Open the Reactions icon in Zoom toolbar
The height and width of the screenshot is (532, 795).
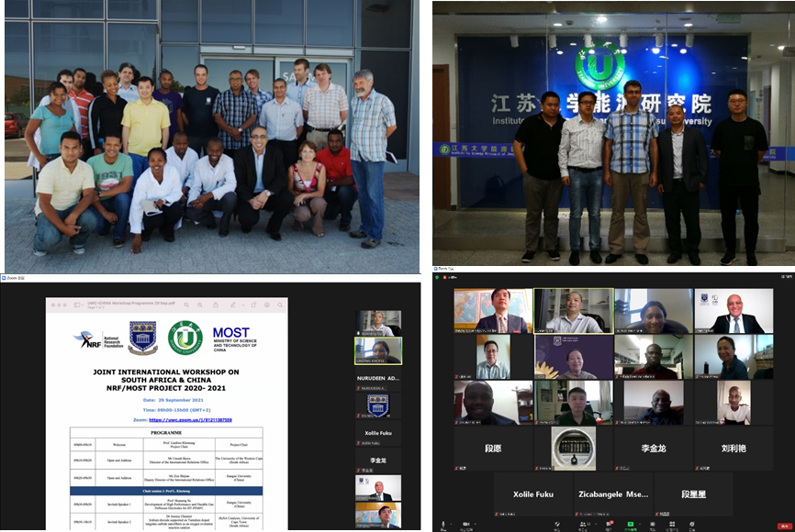692,524
